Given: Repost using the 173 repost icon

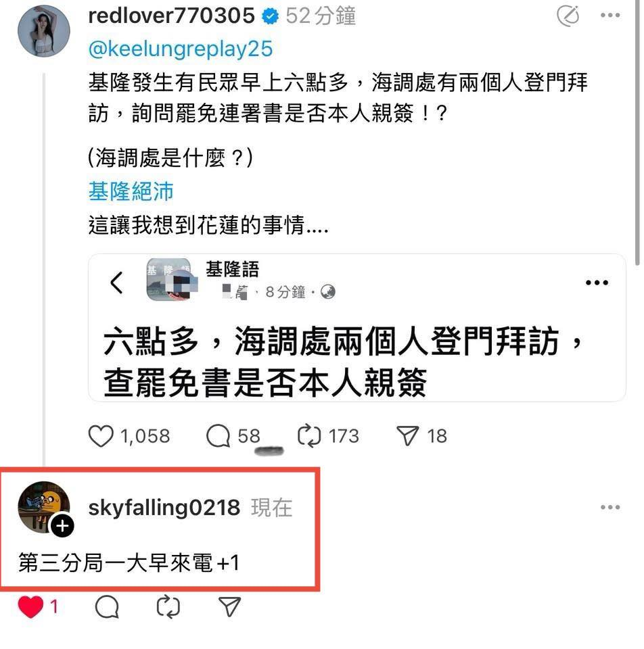Looking at the screenshot, I should click(309, 436).
